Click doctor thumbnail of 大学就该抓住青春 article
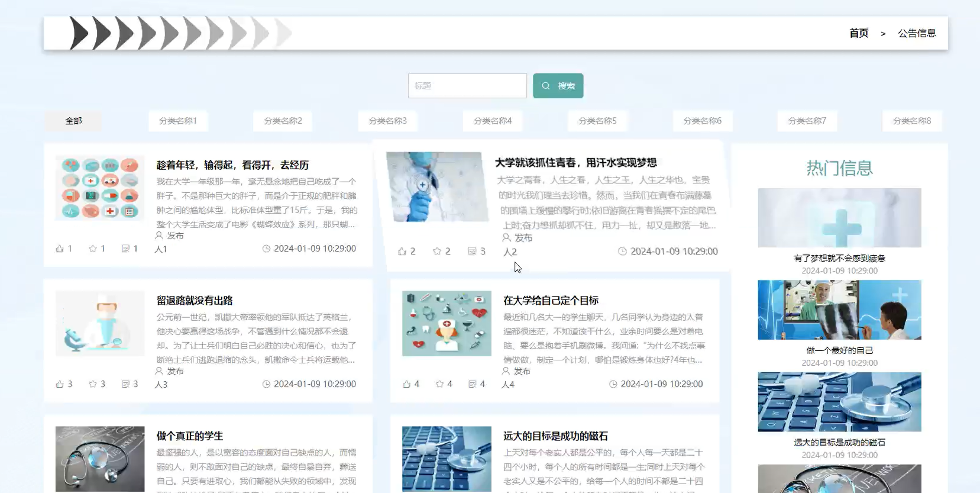Screen dimensions: 980x493 [x=438, y=187]
